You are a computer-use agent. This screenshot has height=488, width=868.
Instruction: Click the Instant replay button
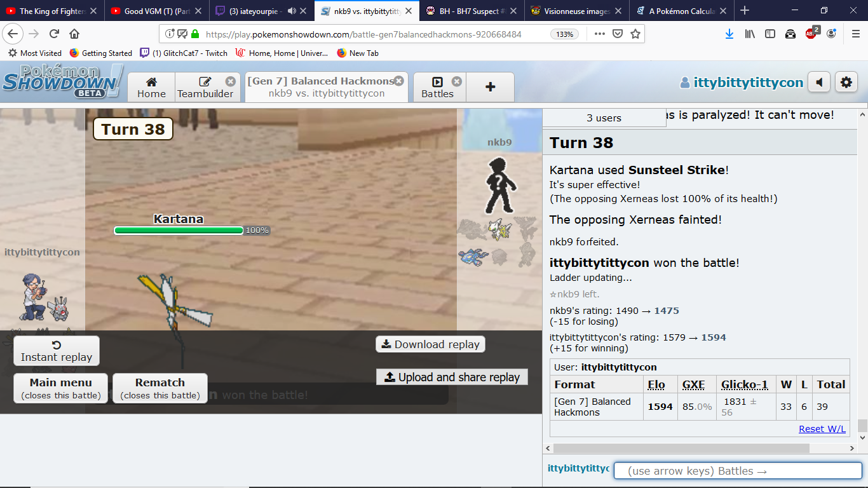click(57, 351)
